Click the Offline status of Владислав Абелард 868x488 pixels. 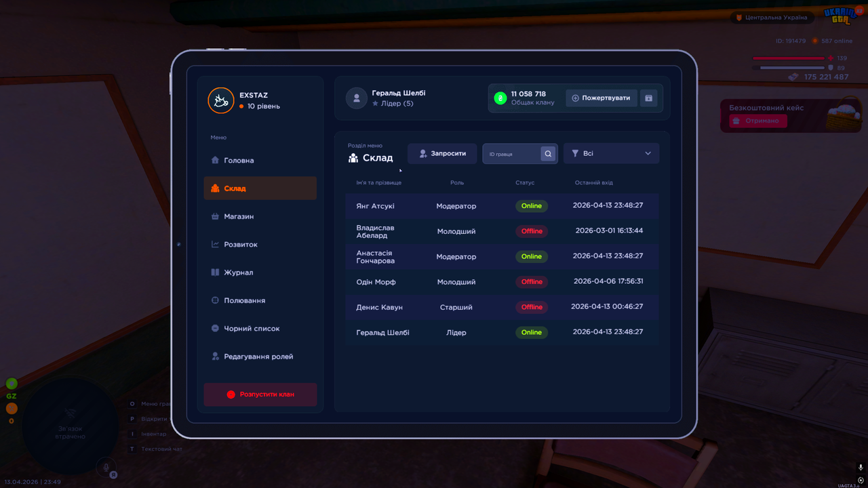point(532,231)
